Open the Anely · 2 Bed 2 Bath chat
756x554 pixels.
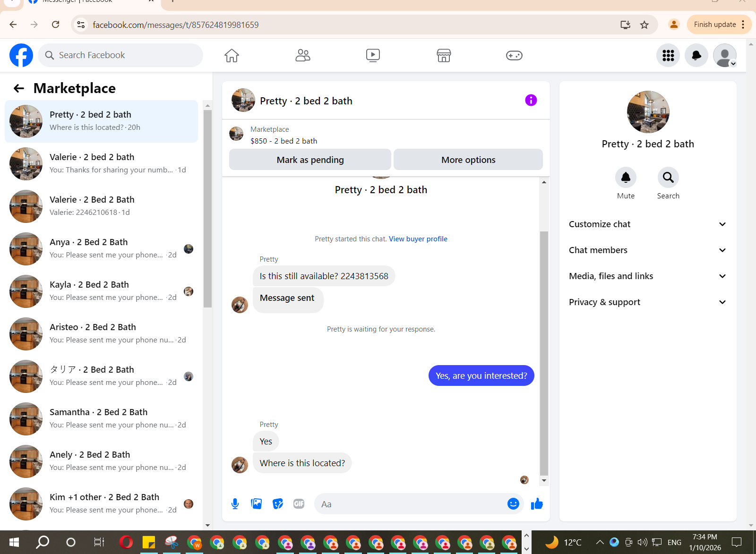click(x=101, y=461)
